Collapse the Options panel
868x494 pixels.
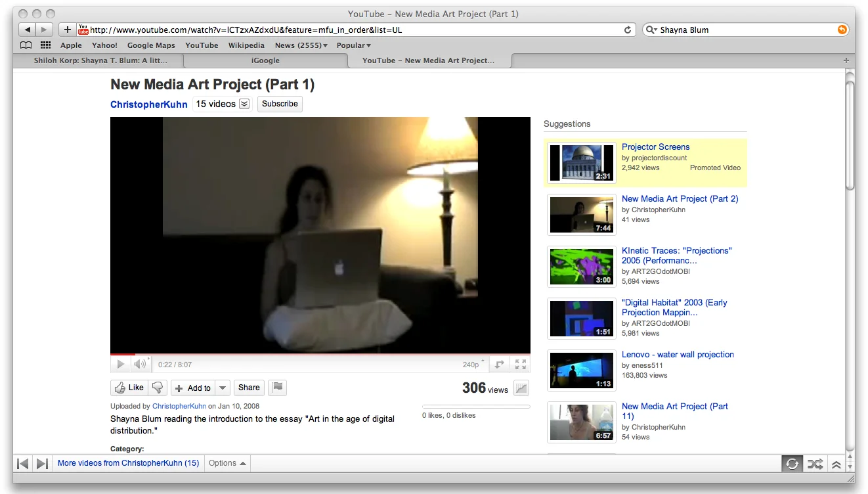(x=227, y=463)
